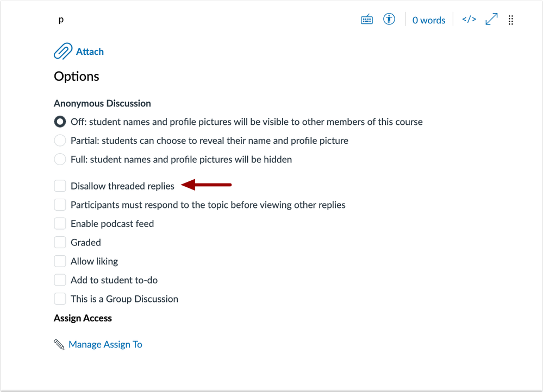The image size is (543, 392).
Task: Tick the Graded checkbox
Action: tap(60, 242)
